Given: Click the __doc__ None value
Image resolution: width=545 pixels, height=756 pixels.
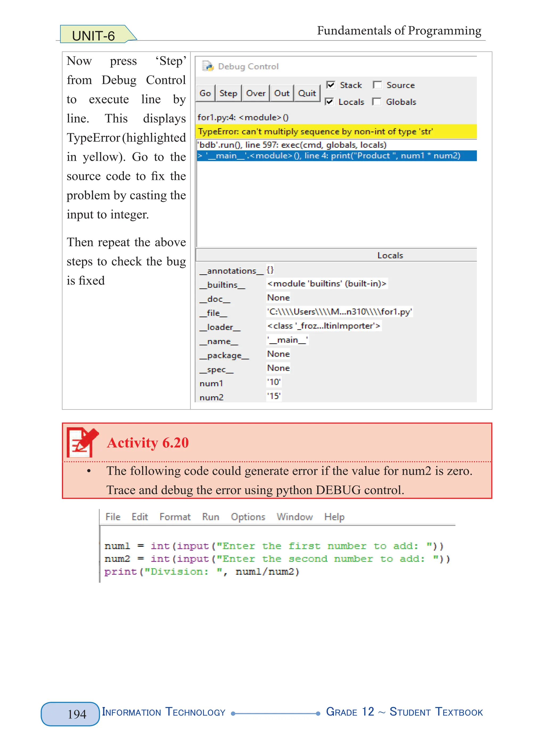Looking at the screenshot, I should pyautogui.click(x=278, y=298).
